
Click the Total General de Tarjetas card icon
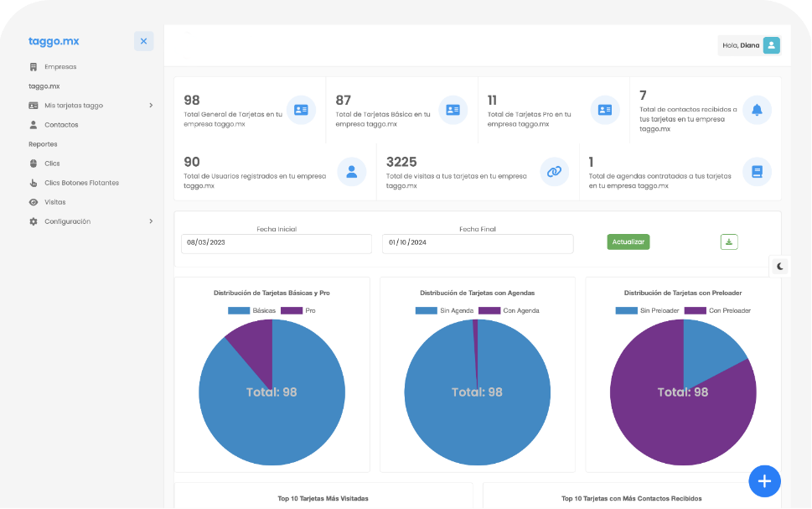pos(301,110)
